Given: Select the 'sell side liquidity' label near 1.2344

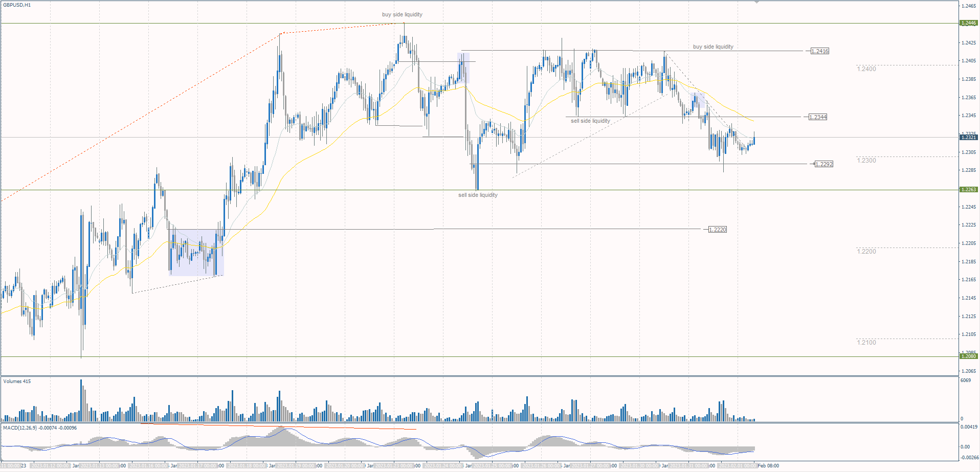Looking at the screenshot, I should (x=590, y=121).
